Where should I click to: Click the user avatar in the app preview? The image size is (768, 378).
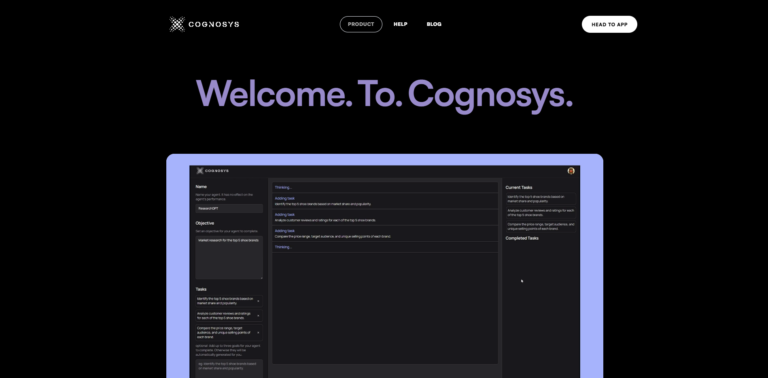[x=571, y=171]
